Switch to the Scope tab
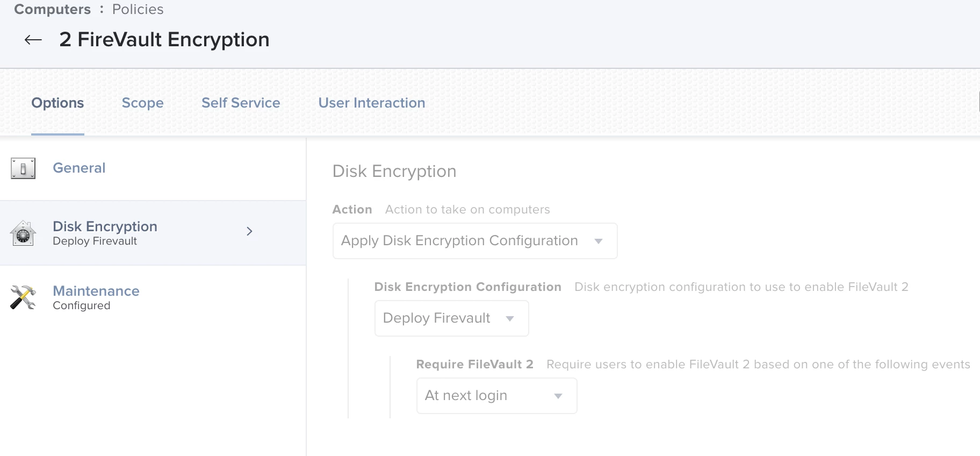The width and height of the screenshot is (980, 456). point(142,103)
